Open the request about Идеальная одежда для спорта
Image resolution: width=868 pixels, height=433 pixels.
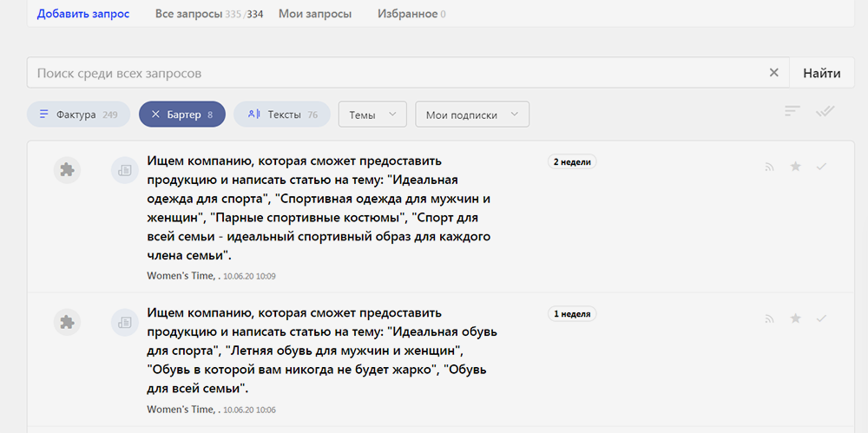click(319, 208)
